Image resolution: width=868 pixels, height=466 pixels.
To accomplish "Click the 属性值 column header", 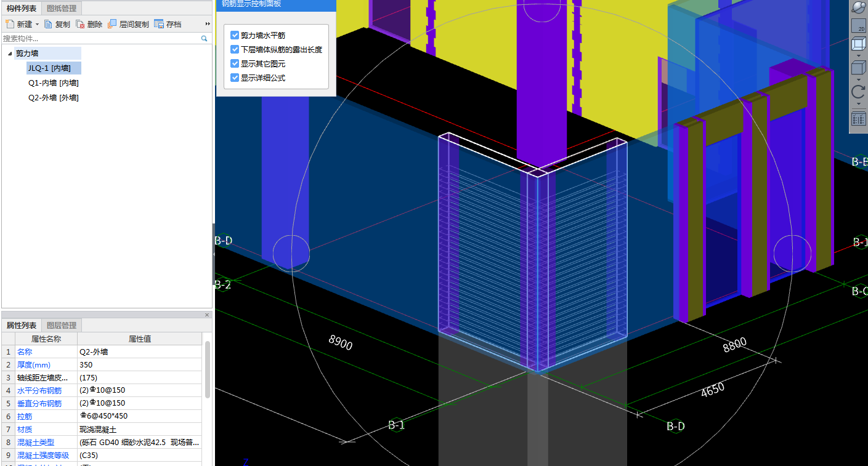I will coord(140,339).
